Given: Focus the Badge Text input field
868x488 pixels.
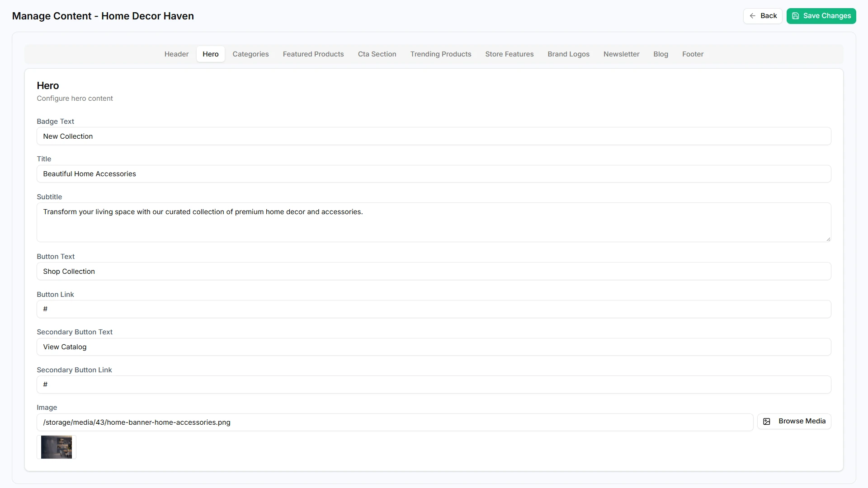Looking at the screenshot, I should tap(434, 136).
